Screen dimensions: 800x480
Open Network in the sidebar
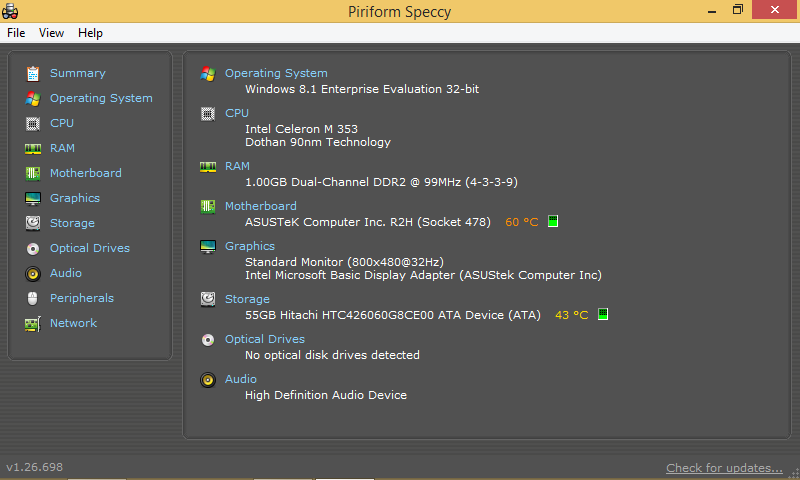click(73, 323)
